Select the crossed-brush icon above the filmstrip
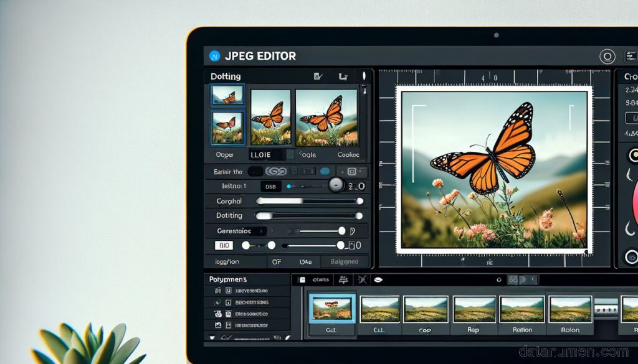 361,279
